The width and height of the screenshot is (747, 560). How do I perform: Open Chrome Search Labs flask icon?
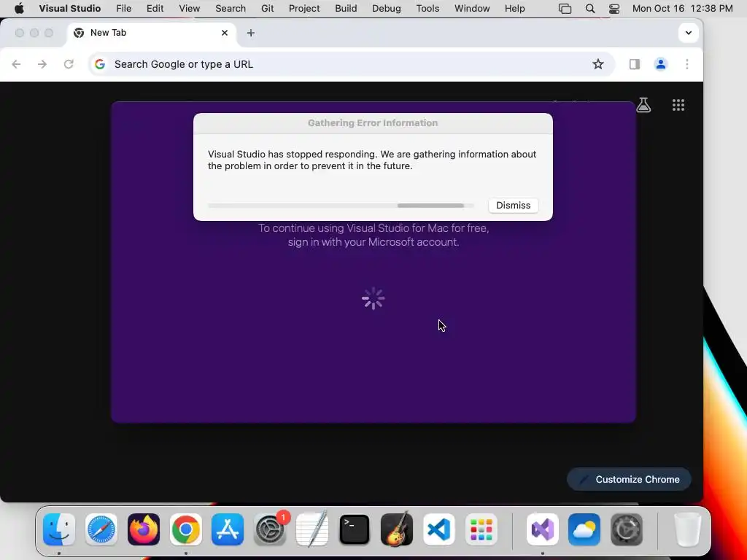pos(643,105)
